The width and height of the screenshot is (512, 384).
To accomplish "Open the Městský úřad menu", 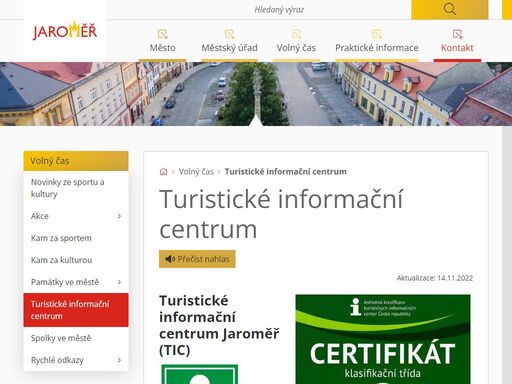I will [230, 48].
